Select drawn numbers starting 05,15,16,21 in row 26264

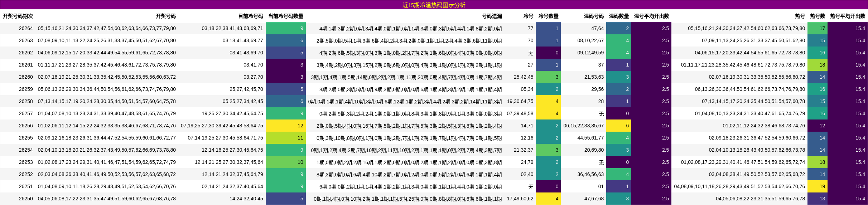107,28
